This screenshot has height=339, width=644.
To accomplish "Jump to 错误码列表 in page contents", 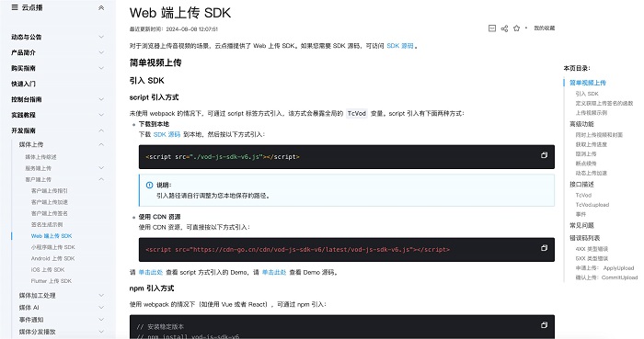I will click(585, 238).
